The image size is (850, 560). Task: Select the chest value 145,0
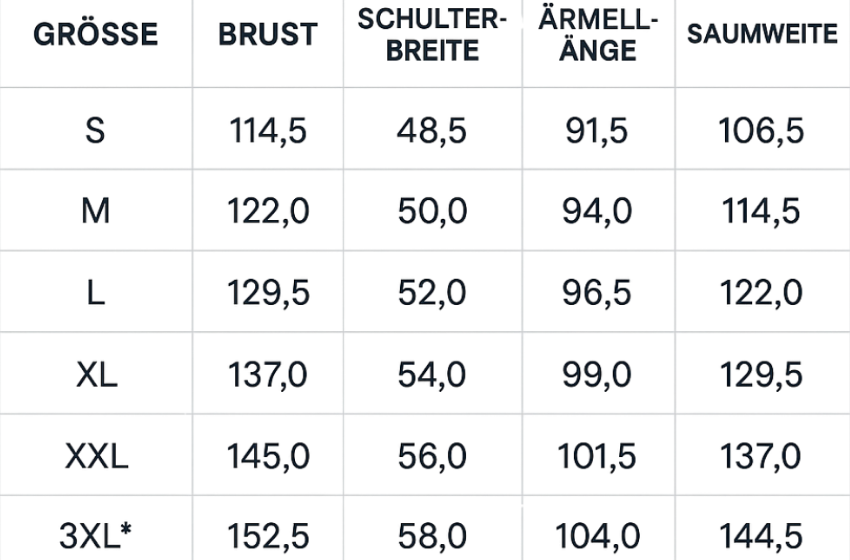click(268, 456)
